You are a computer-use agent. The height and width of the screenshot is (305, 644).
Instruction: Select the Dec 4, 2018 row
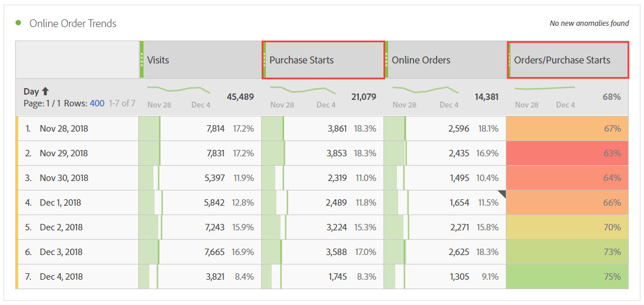pyautogui.click(x=61, y=277)
